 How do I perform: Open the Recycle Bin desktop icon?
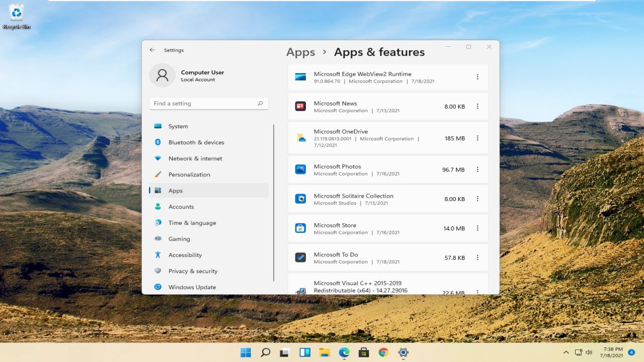(17, 16)
